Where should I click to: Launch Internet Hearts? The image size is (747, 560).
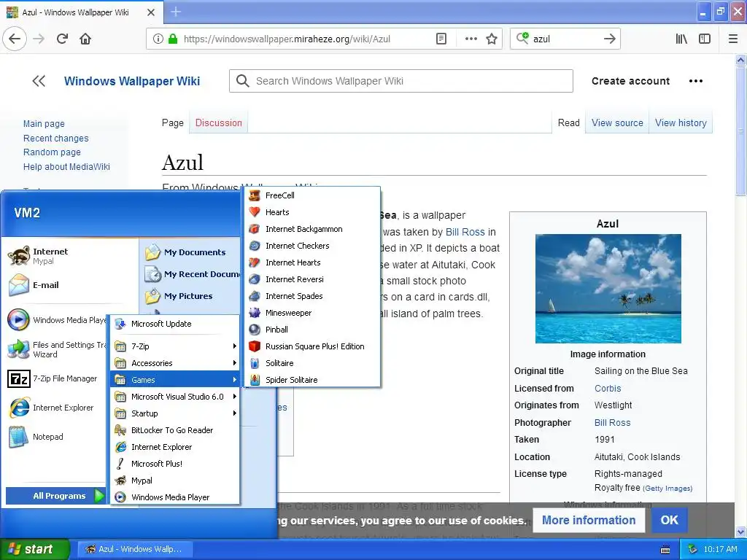coord(312,262)
